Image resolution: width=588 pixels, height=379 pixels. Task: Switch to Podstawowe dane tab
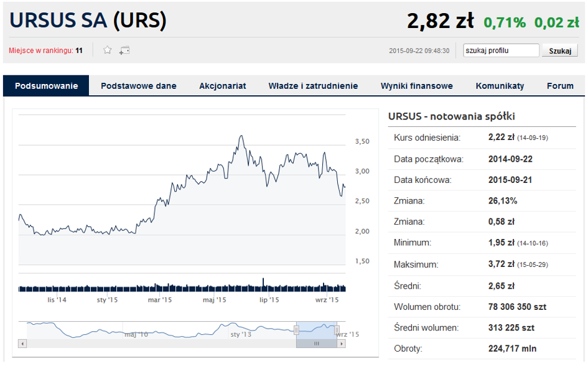pos(138,86)
